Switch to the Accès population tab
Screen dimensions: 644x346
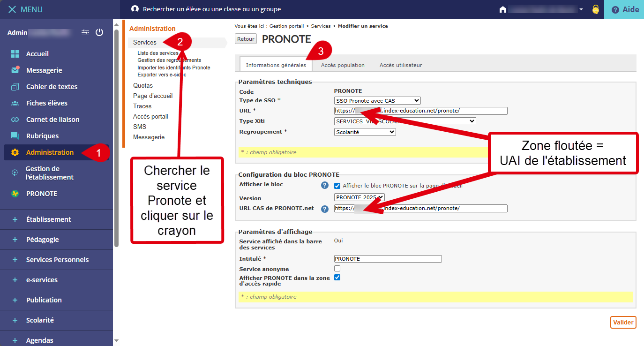tap(343, 65)
